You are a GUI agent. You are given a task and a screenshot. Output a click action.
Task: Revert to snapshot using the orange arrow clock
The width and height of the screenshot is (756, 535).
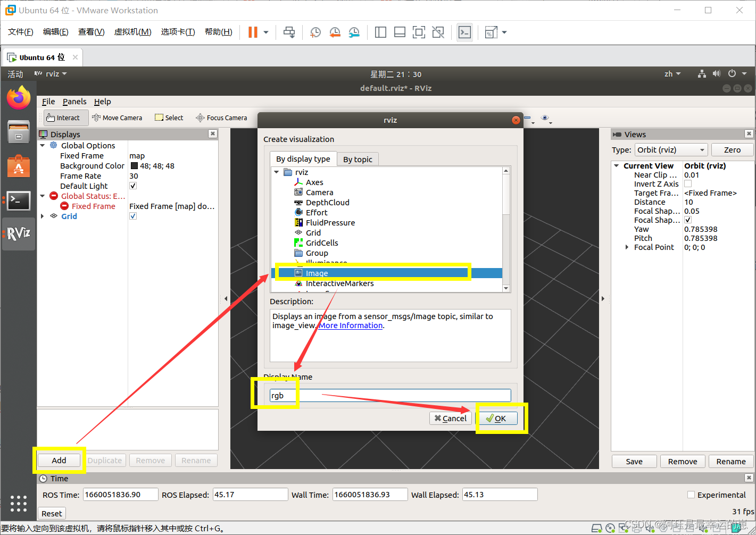[x=335, y=32]
